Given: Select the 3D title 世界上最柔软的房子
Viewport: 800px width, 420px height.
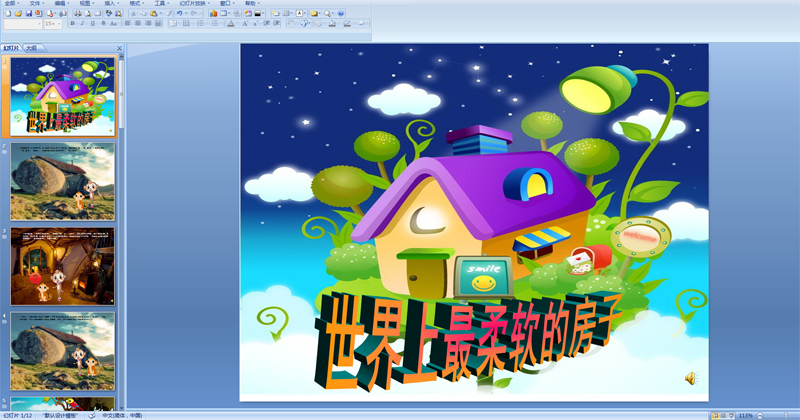Looking at the screenshot, I should click(467, 342).
